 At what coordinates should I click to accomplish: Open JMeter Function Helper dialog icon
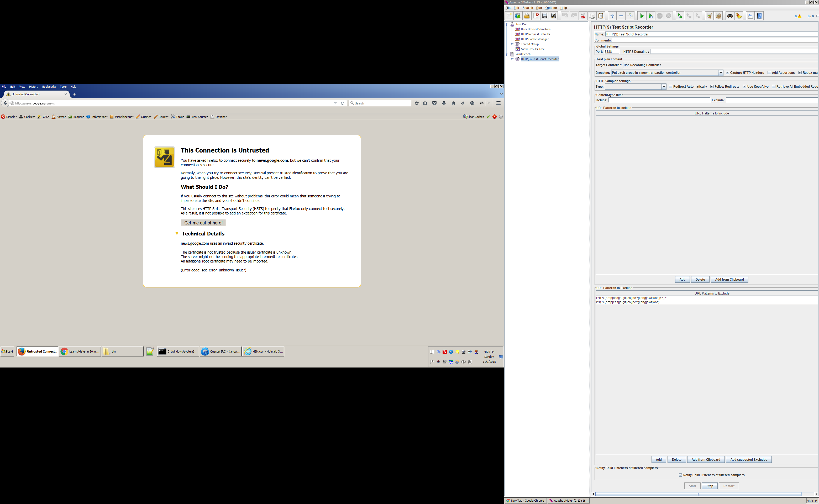(x=750, y=16)
